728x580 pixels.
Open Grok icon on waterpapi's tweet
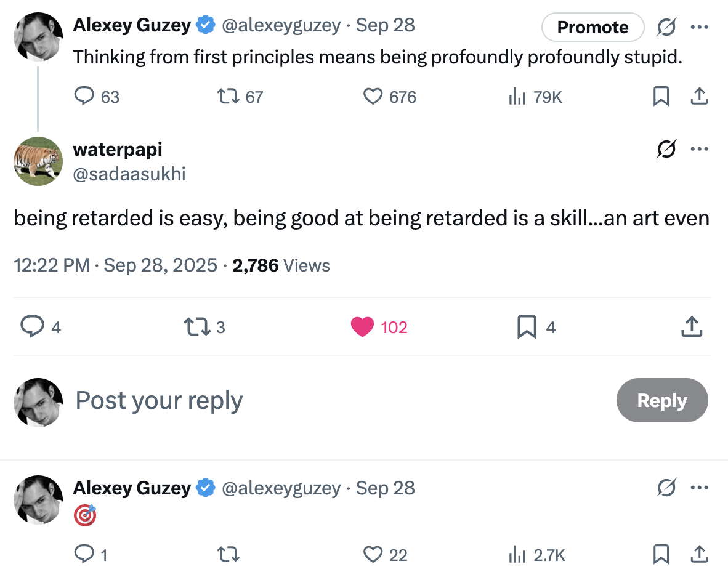pos(666,149)
